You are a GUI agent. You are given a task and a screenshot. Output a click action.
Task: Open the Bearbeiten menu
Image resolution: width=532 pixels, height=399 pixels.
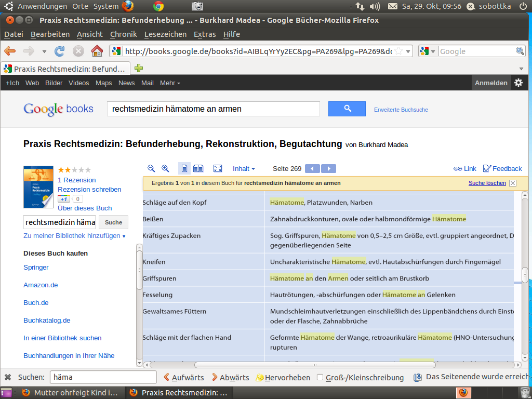(x=50, y=34)
